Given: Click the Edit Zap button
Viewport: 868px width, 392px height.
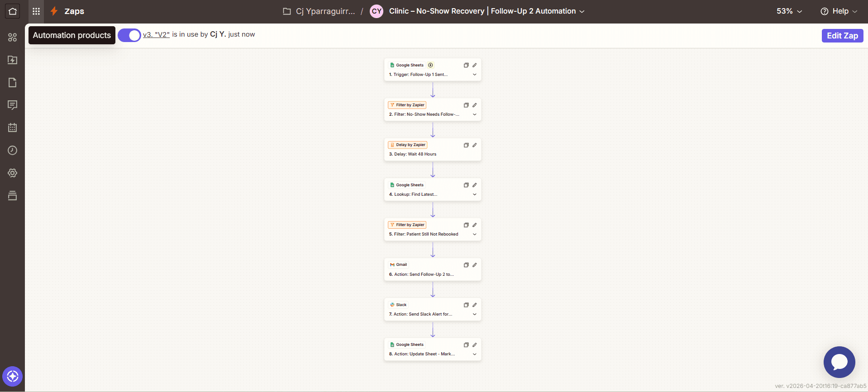Looking at the screenshot, I should 842,36.
